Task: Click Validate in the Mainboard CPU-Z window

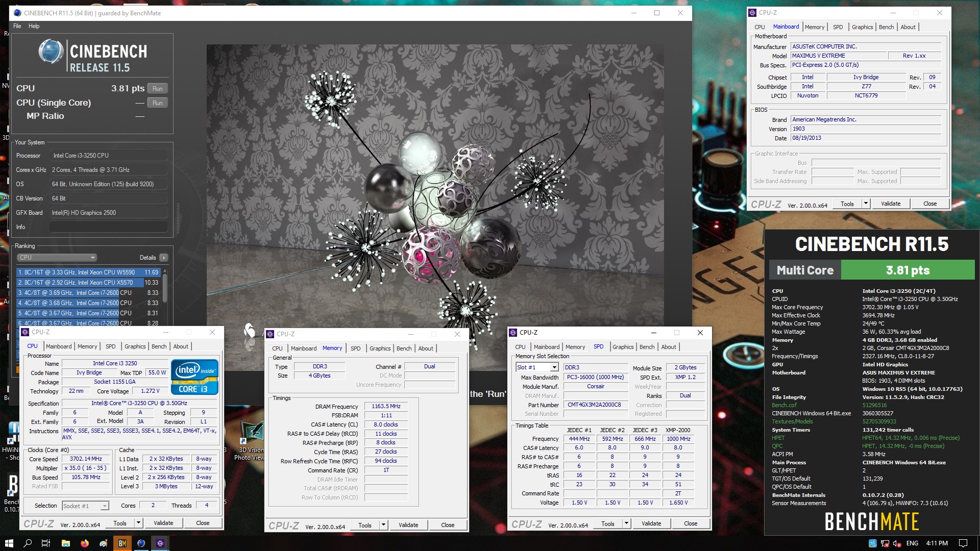Action: tap(891, 204)
